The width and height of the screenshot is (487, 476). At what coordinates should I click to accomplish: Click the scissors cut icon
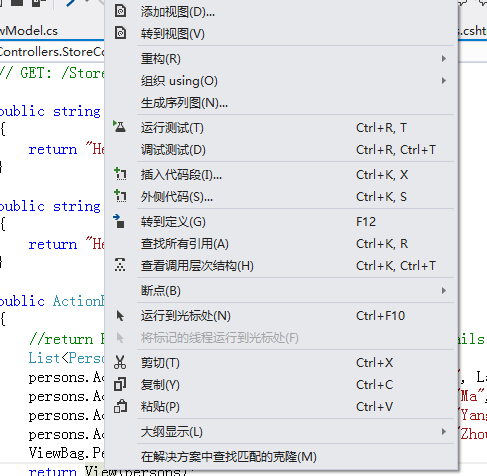pyautogui.click(x=120, y=362)
